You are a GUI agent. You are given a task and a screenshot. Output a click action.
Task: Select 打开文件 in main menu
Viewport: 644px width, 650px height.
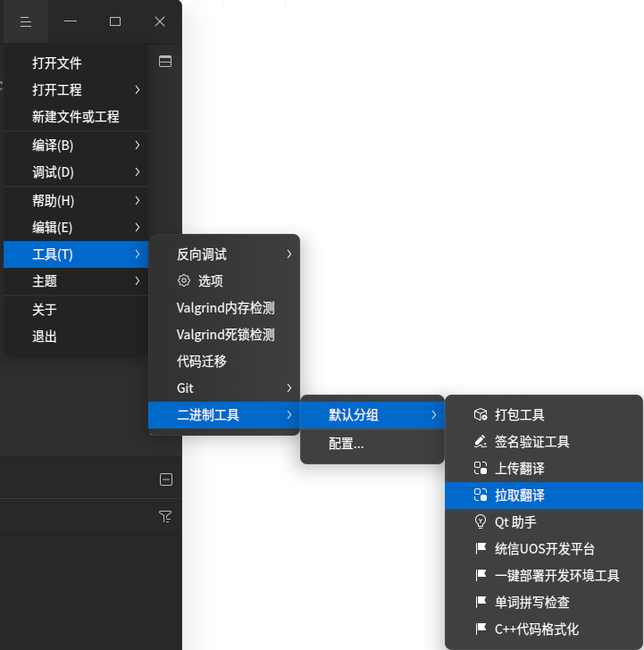pos(57,63)
